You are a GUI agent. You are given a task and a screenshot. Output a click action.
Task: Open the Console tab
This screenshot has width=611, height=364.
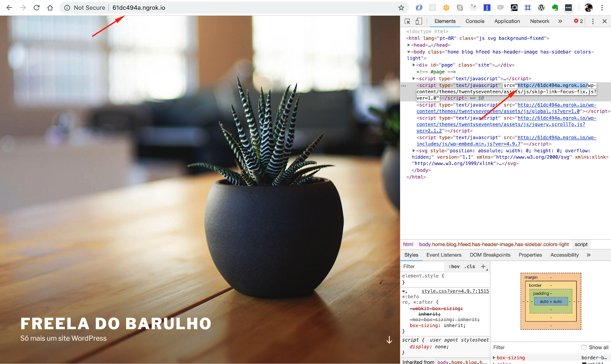click(475, 21)
